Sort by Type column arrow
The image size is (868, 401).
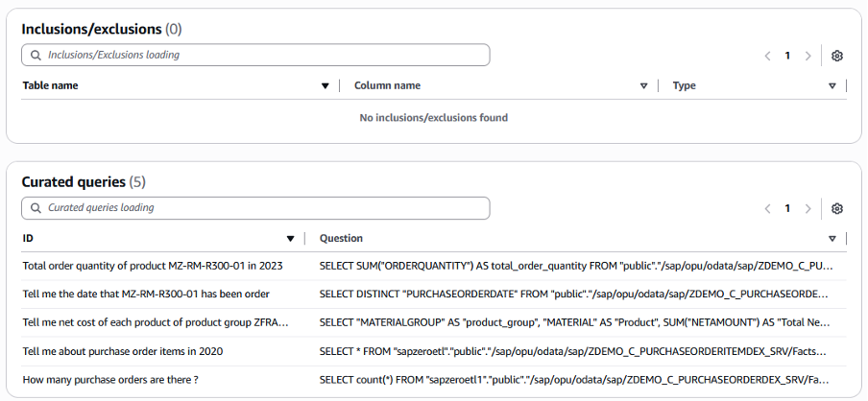832,86
